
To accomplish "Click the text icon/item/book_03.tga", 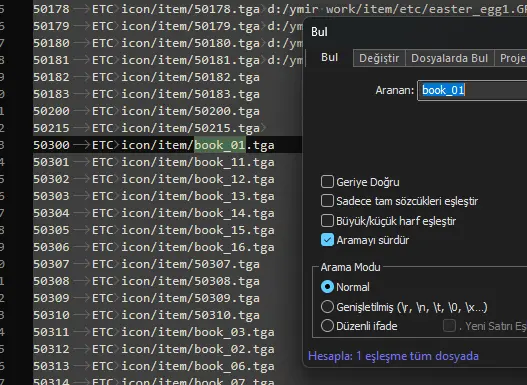I will (198, 332).
